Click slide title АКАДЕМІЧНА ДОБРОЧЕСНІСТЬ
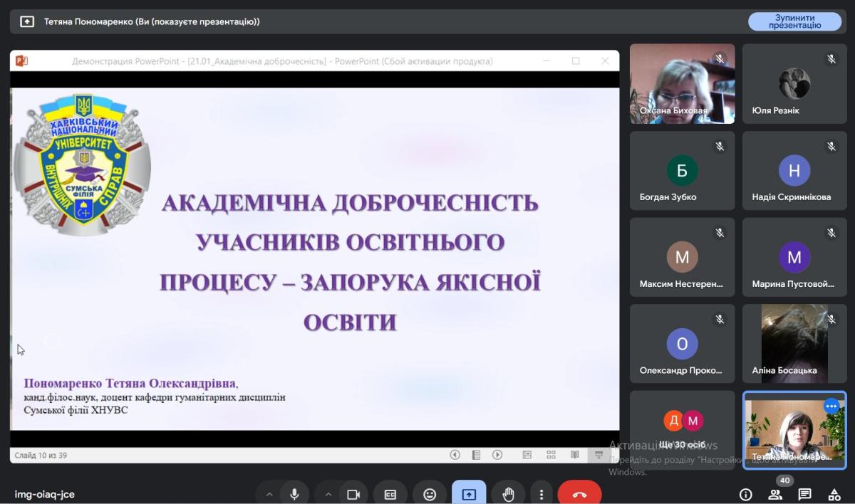 350,204
